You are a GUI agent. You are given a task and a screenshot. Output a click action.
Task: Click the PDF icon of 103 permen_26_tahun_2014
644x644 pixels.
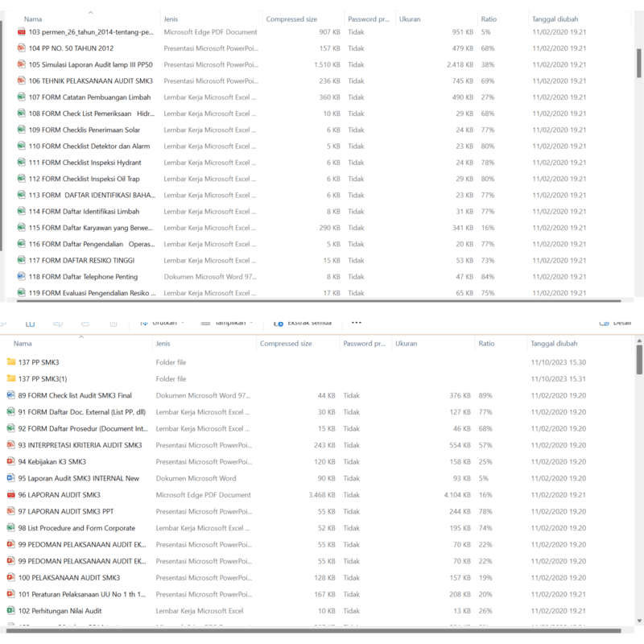point(22,31)
